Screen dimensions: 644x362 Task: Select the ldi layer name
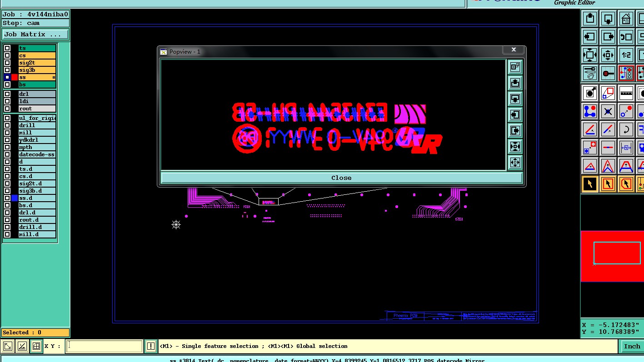pyautogui.click(x=37, y=101)
